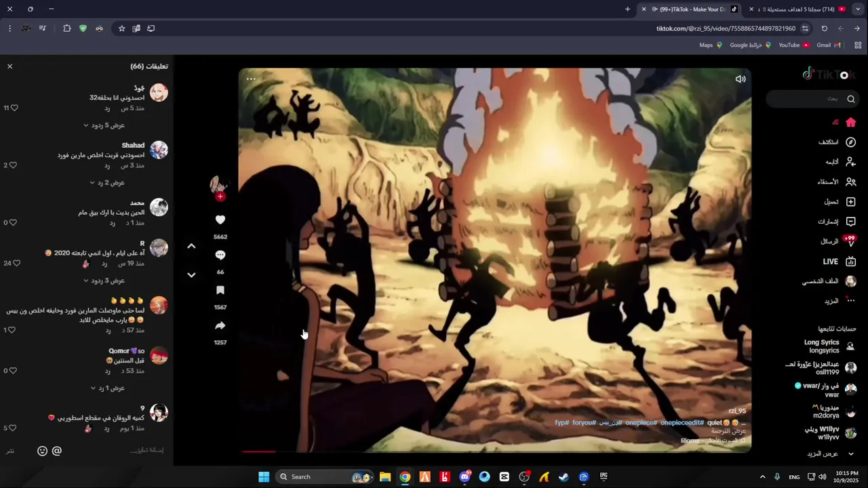Open the Following (أتابعه) tab

coord(840,162)
